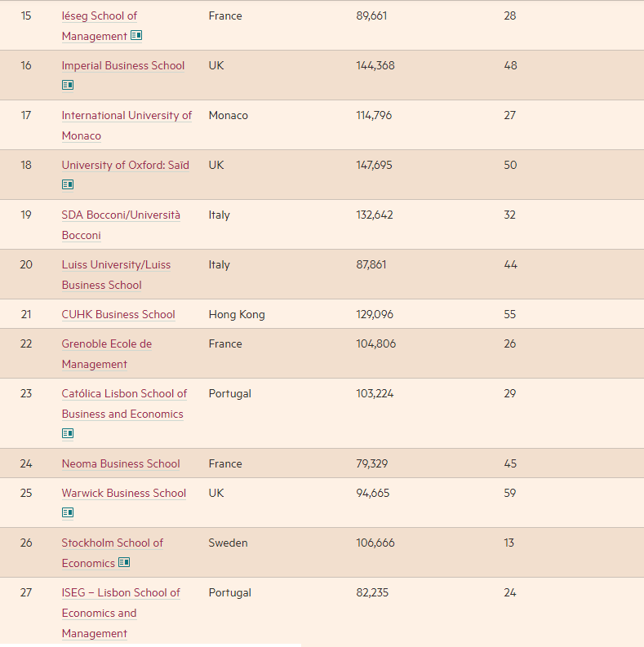The width and height of the screenshot is (644, 647).
Task: Select salary value 144,368
Action: [x=375, y=65]
